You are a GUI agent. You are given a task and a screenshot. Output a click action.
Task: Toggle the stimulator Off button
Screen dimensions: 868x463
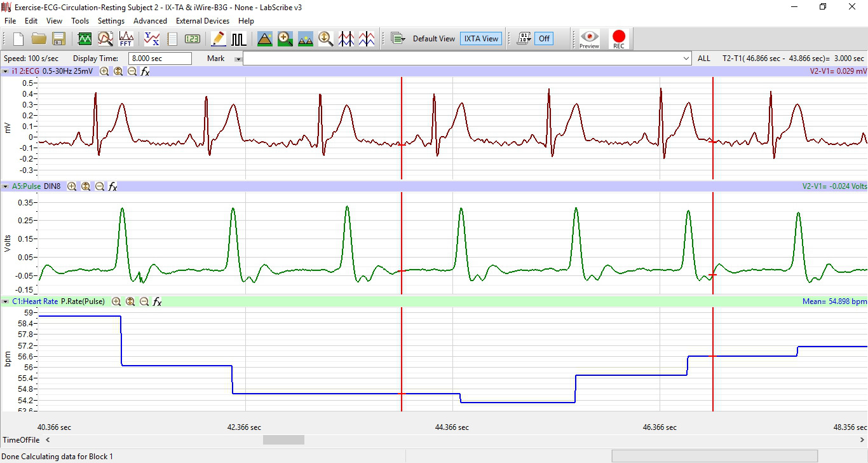point(543,38)
